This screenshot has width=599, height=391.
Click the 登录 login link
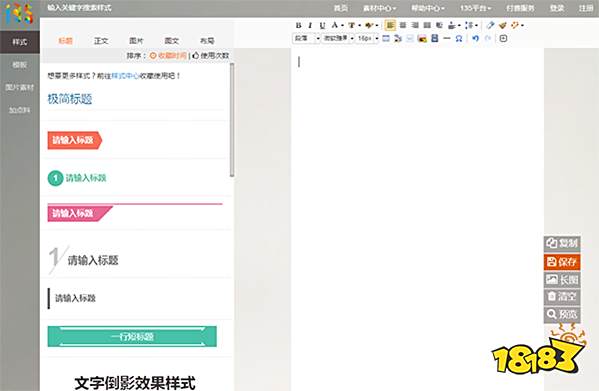(x=557, y=8)
